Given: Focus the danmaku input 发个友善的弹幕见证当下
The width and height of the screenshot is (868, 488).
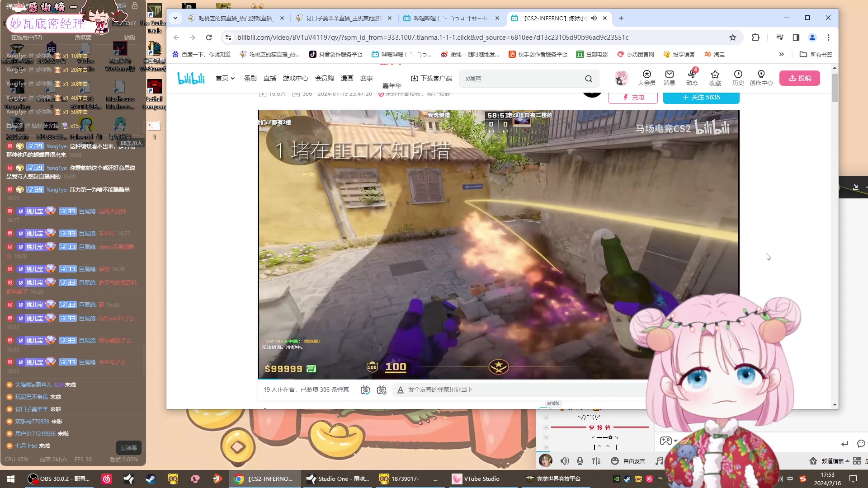Looking at the screenshot, I should (x=520, y=390).
